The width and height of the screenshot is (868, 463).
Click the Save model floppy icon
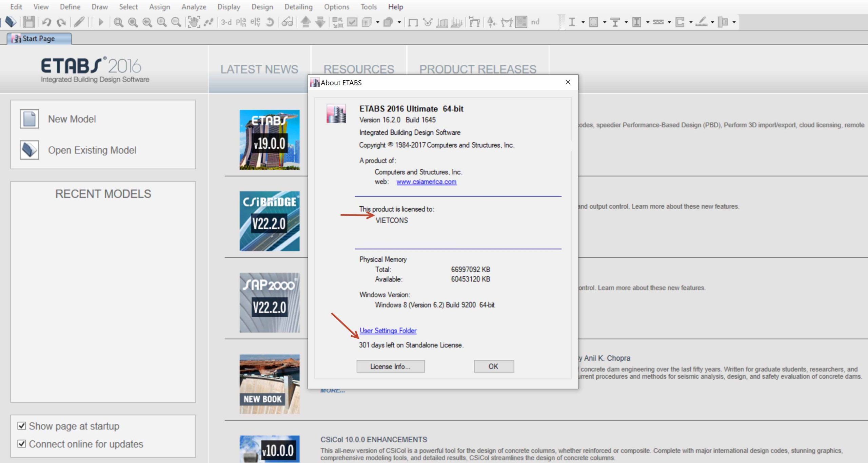pyautogui.click(x=29, y=22)
